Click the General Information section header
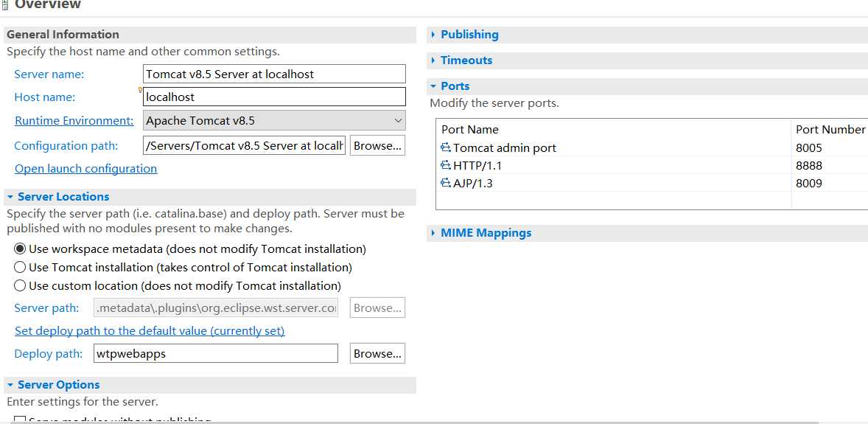Viewport: 868px width, 424px height. (210, 35)
